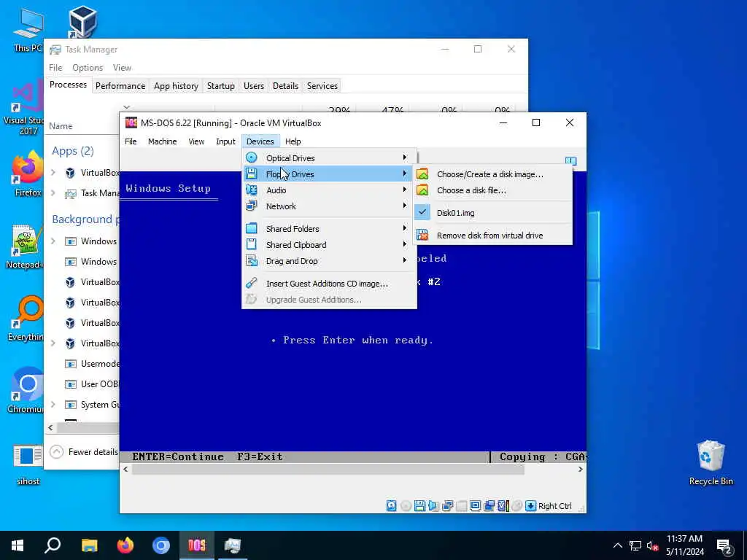Open VirtualBox View menu

(x=196, y=141)
